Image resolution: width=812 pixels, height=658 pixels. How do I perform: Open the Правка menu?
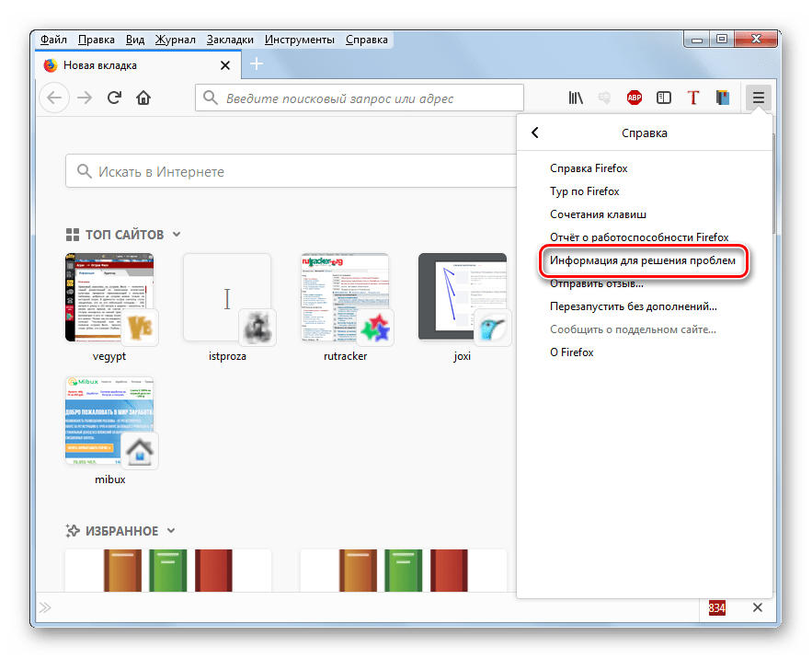97,40
